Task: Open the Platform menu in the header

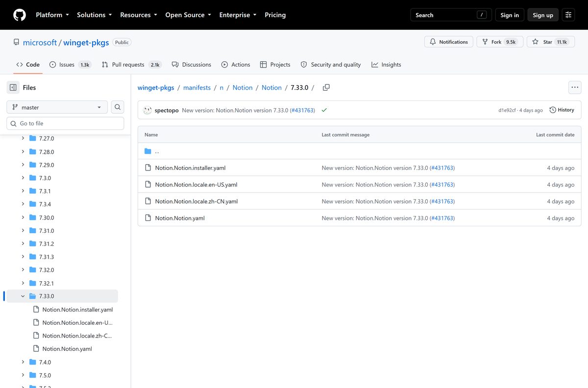Action: 52,15
